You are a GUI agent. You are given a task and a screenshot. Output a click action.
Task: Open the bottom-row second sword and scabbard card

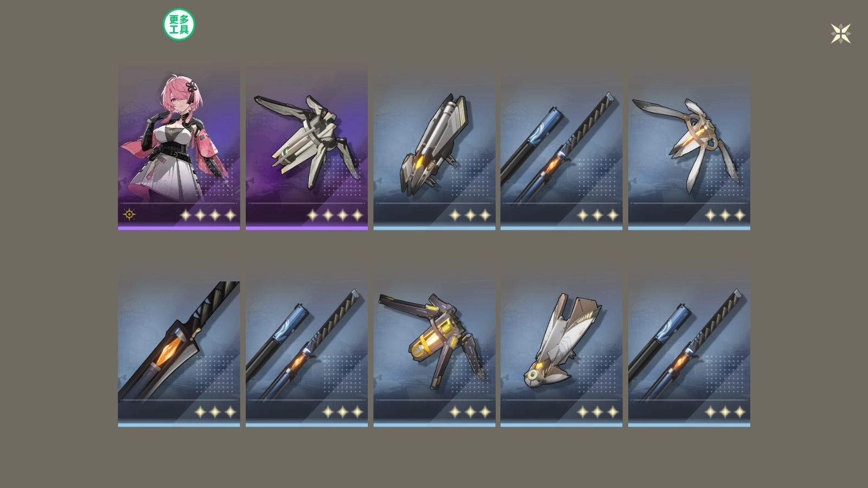(307, 344)
